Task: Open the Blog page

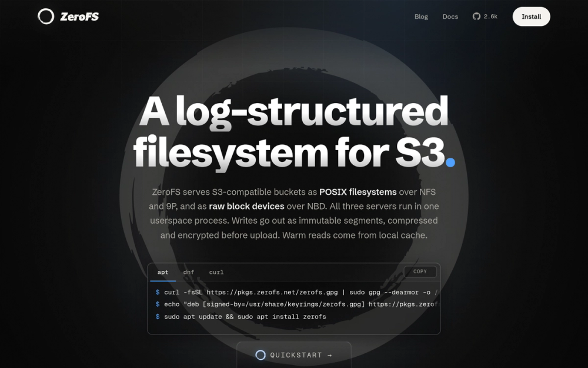Action: (421, 16)
